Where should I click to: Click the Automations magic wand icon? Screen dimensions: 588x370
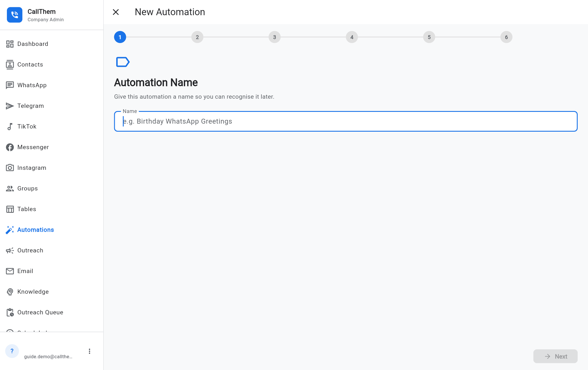10,230
